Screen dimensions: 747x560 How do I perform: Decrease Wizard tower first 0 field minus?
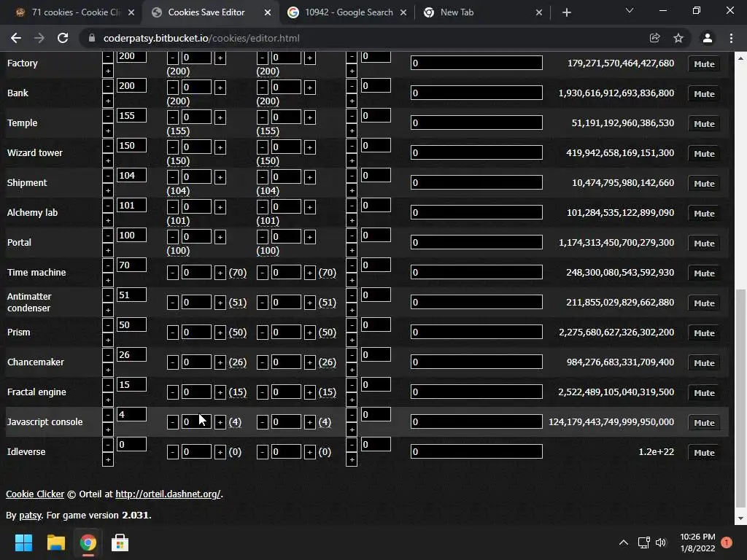[173, 147]
